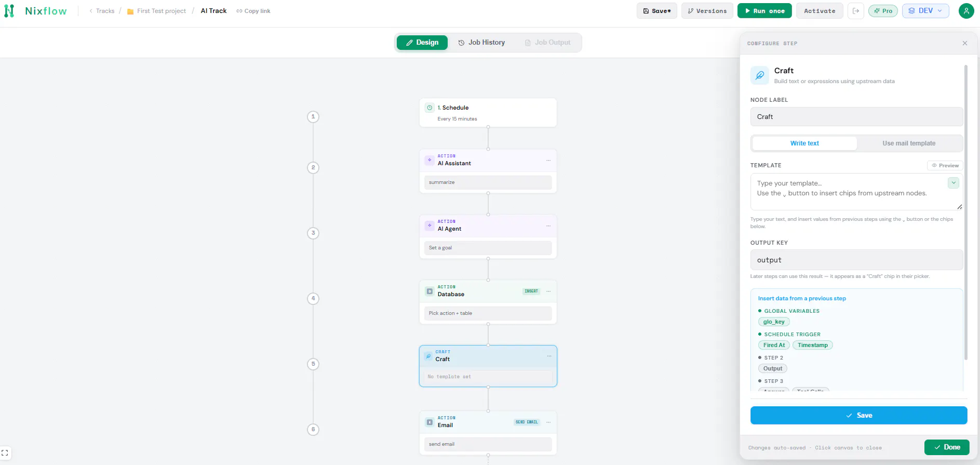Open the DEV environment dropdown
The width and height of the screenshot is (980, 465).
925,11
